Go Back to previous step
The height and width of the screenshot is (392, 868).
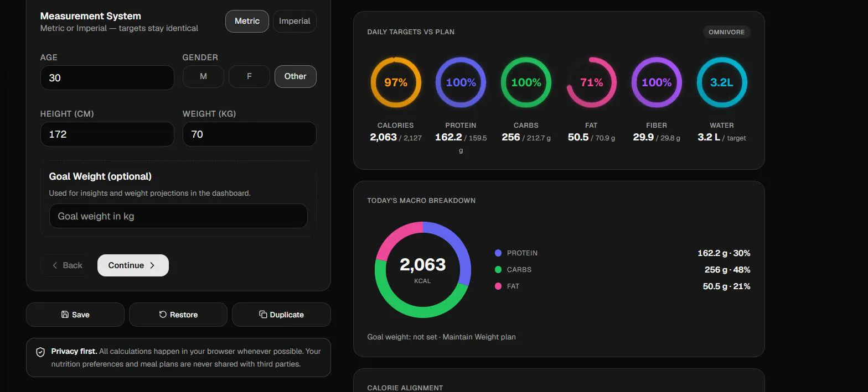(67, 265)
